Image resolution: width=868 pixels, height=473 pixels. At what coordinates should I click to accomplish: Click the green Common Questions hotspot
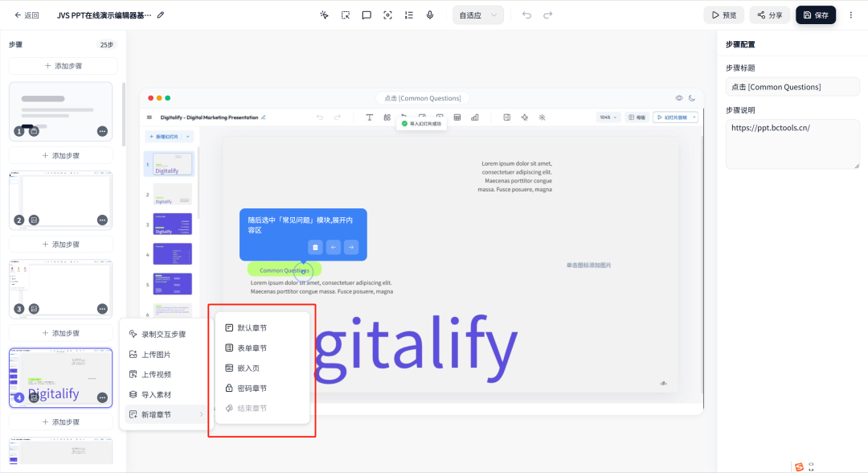285,270
